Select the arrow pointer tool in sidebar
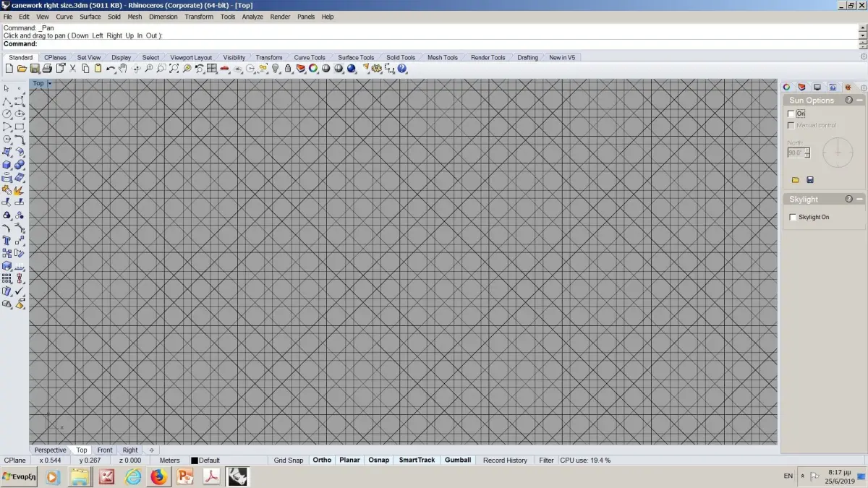This screenshot has width=868, height=488. coord(7,88)
